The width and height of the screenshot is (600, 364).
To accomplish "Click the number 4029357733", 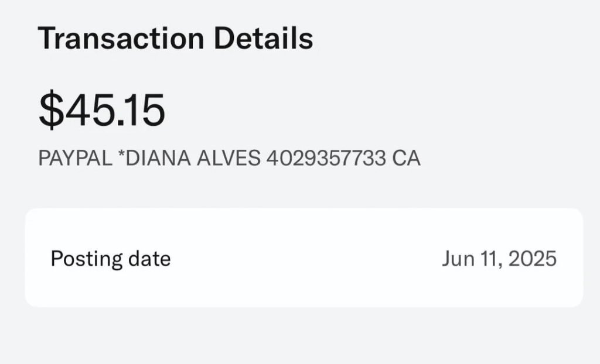I will [326, 159].
